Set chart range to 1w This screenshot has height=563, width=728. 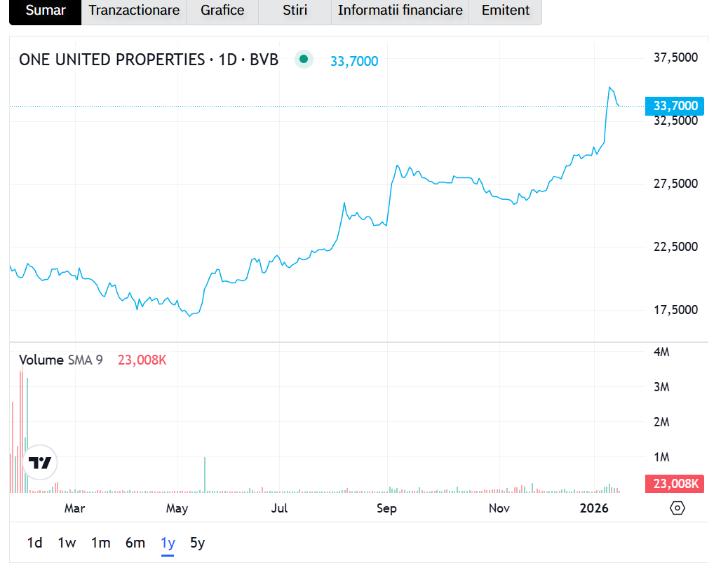pos(67,543)
